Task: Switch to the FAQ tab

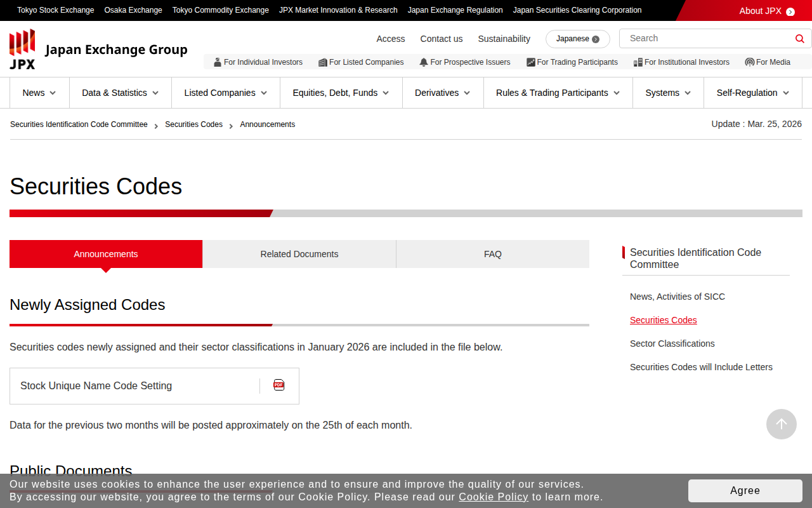Action: pos(493,254)
